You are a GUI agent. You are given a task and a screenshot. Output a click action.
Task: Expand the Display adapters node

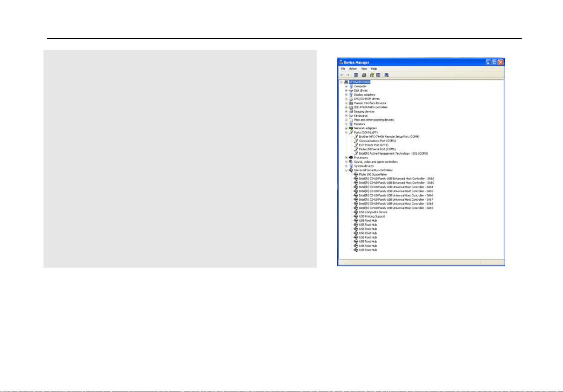[346, 95]
